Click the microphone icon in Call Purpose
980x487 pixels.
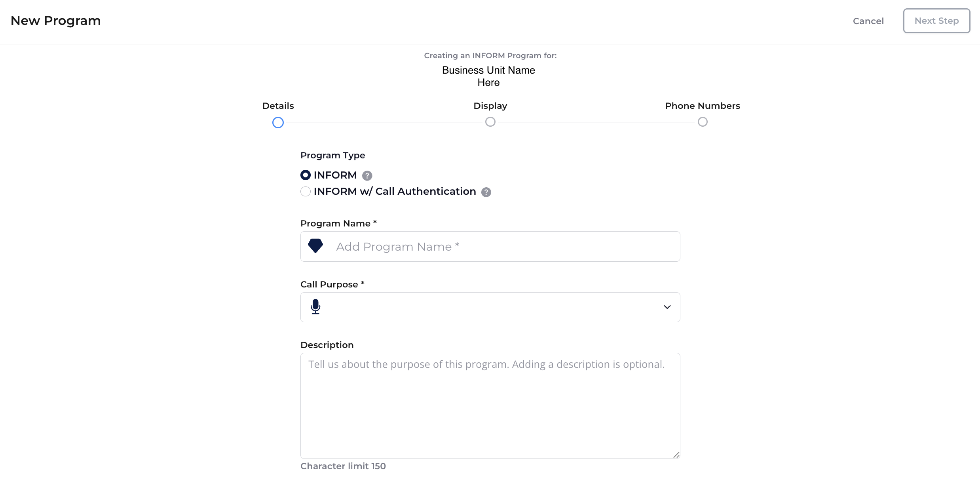pyautogui.click(x=315, y=307)
